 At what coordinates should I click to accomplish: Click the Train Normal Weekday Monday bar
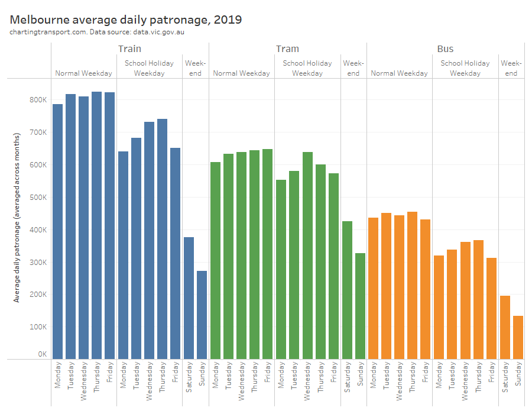[x=58, y=231]
